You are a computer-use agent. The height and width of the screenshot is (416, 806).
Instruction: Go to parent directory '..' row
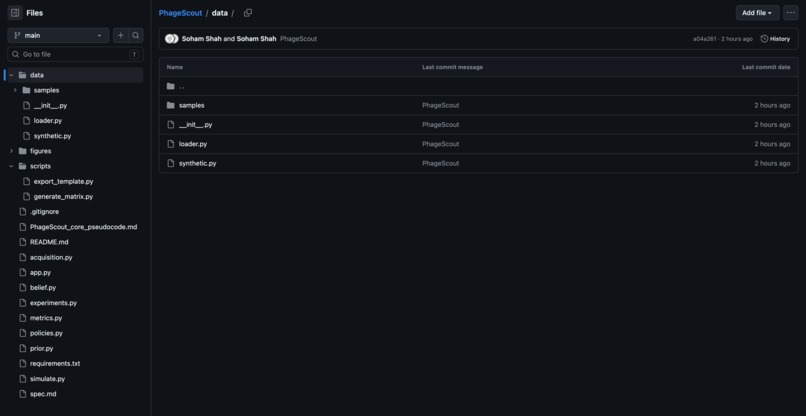point(478,86)
